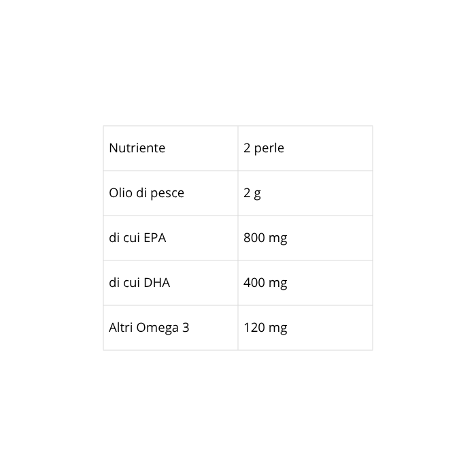Click the 'Nutriente' header cell

[137, 148]
